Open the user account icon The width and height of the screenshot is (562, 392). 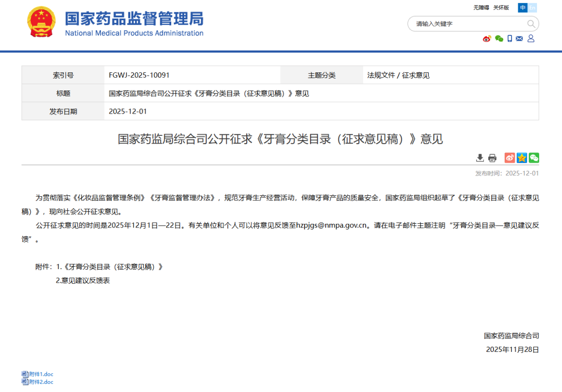(x=530, y=39)
